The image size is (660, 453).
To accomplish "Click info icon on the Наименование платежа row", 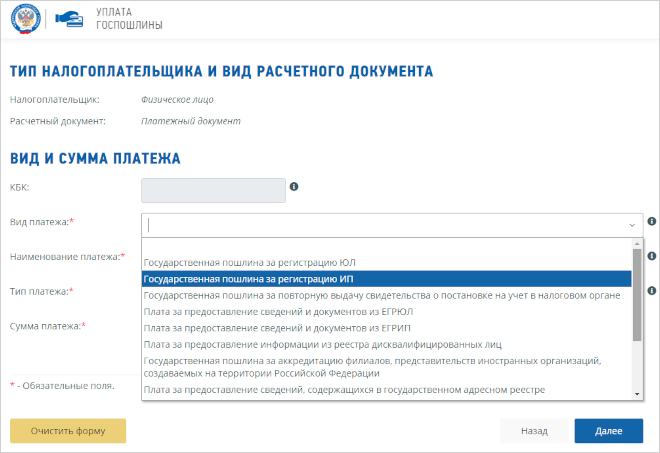I will pyautogui.click(x=652, y=256).
